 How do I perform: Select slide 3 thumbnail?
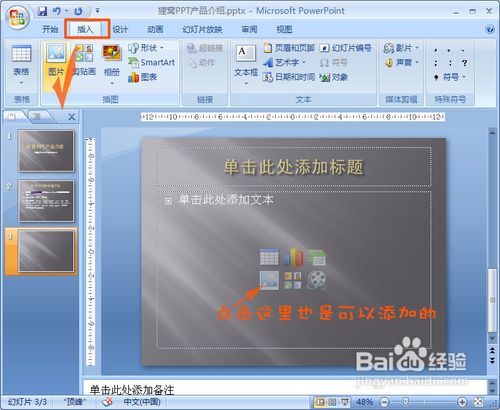(x=46, y=251)
